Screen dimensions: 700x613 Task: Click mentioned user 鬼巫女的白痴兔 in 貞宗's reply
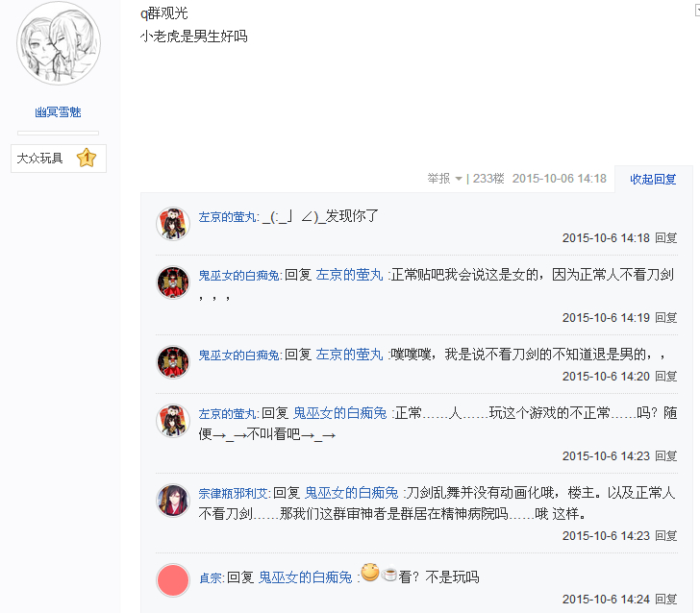click(305, 577)
